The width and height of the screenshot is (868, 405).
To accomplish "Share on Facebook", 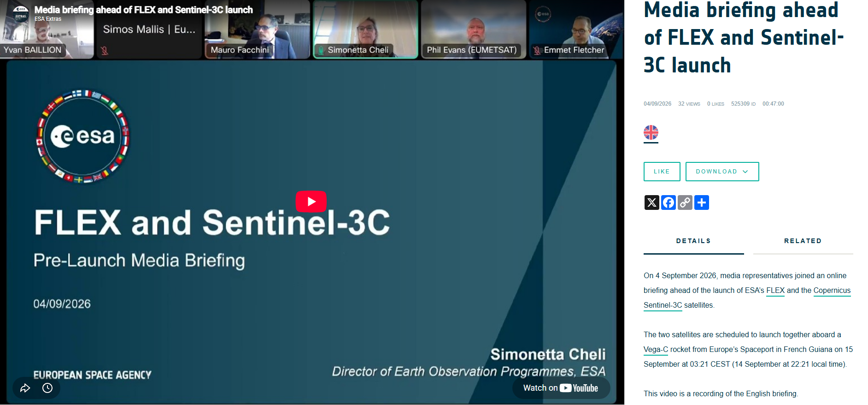I will (x=668, y=202).
